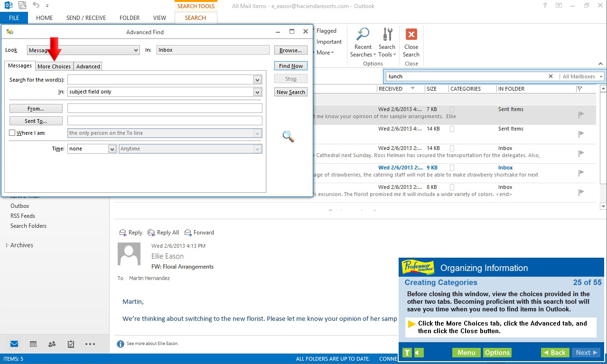Click the magnifier icon in Advanced Find
607x364 pixels.
[288, 137]
